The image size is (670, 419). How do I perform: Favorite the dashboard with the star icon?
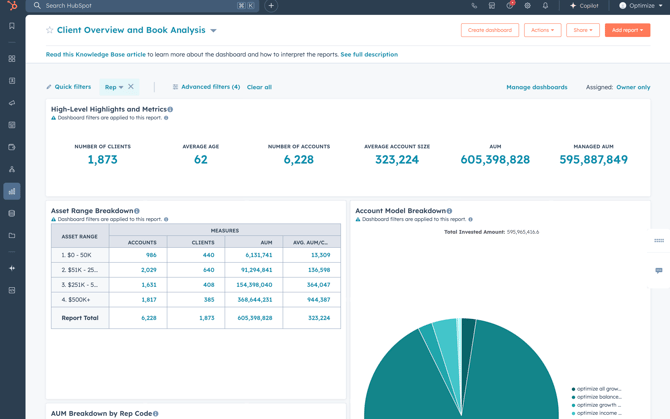point(50,30)
